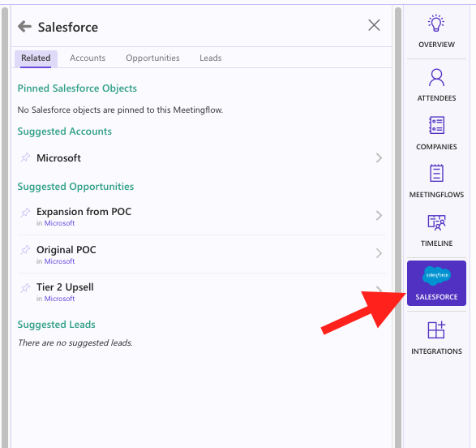
Task: Close the Salesforce panel
Action: click(374, 25)
